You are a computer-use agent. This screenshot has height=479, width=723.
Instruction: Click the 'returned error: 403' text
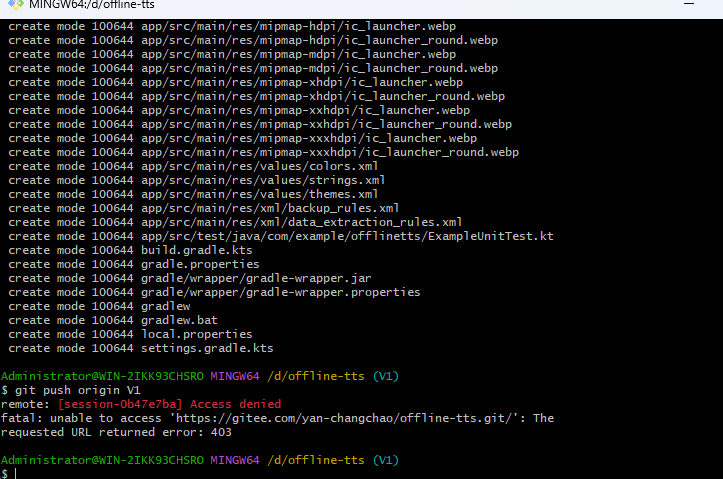click(165, 432)
